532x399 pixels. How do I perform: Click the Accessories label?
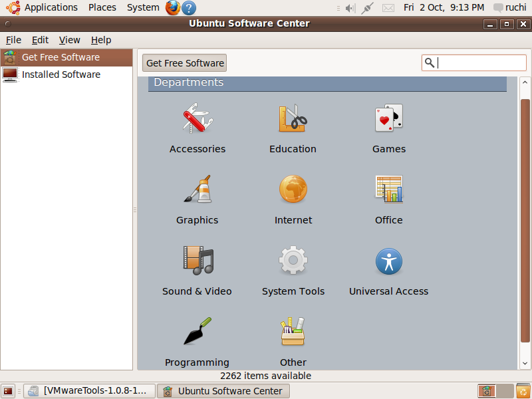pyautogui.click(x=198, y=149)
